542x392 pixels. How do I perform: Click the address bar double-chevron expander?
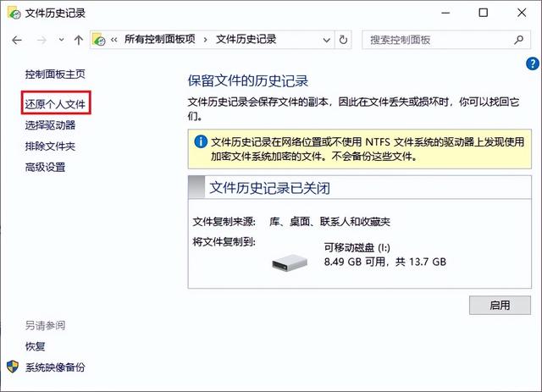click(x=114, y=40)
